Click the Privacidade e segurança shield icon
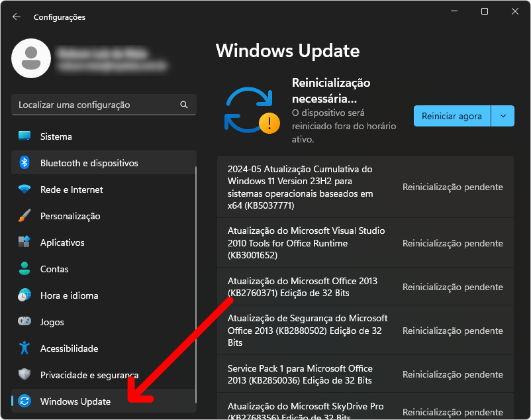The image size is (531, 420). [x=24, y=375]
